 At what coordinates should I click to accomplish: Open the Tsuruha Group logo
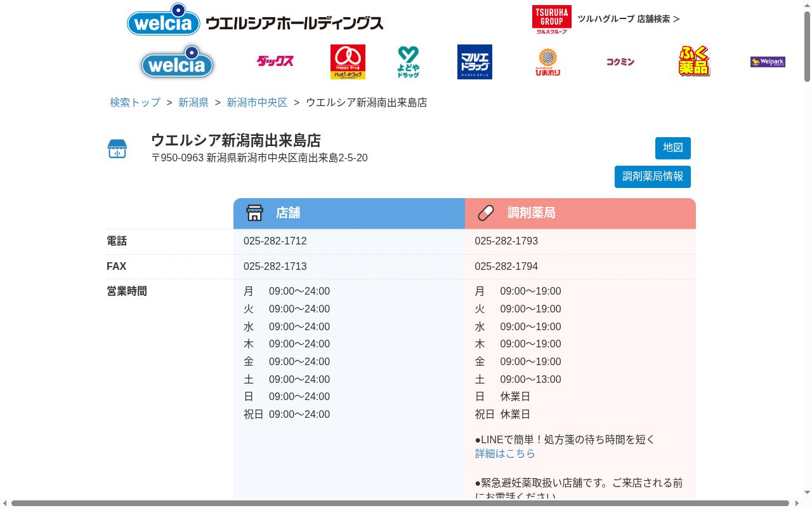[551, 19]
